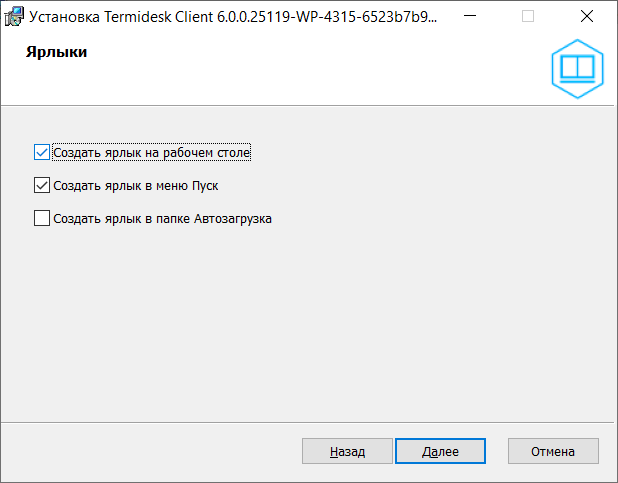Viewport: 618px width, 483px height.
Task: Enable the Автозагрузка folder shortcut checkbox
Action: [41, 218]
